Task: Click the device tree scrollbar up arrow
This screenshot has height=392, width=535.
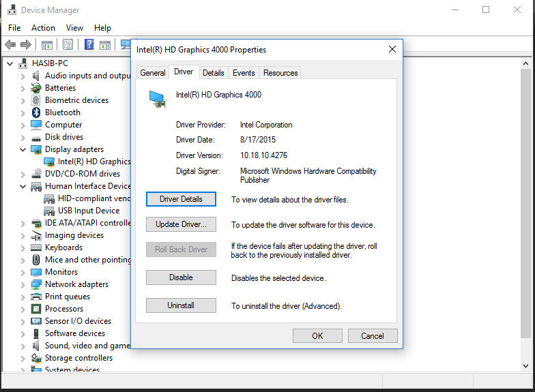Action: (525, 63)
